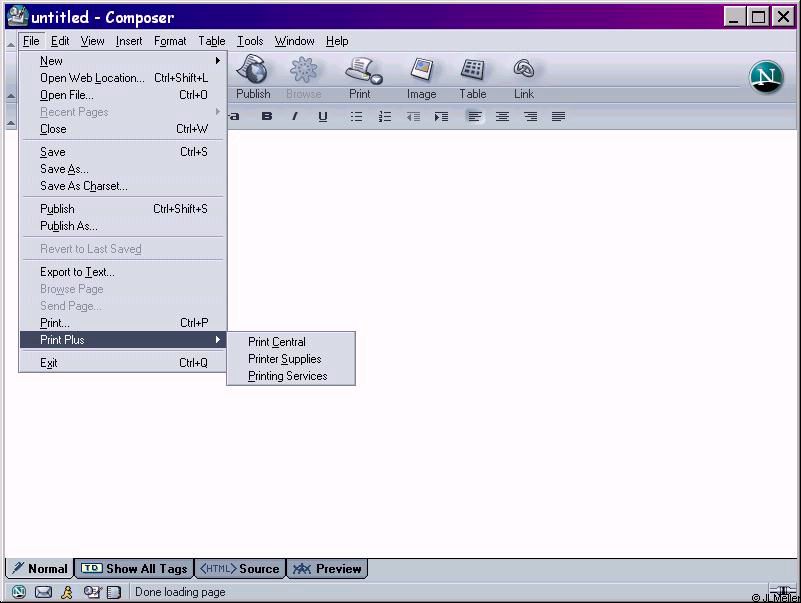Choose Publish in the File menu
The width and height of the screenshot is (801, 603).
123,209
